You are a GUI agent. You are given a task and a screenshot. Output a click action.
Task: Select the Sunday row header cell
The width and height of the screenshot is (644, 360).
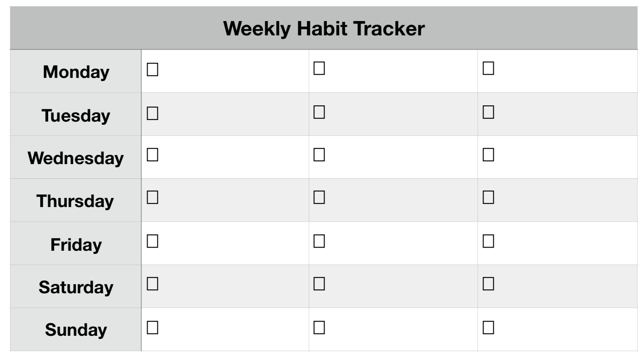(x=76, y=329)
